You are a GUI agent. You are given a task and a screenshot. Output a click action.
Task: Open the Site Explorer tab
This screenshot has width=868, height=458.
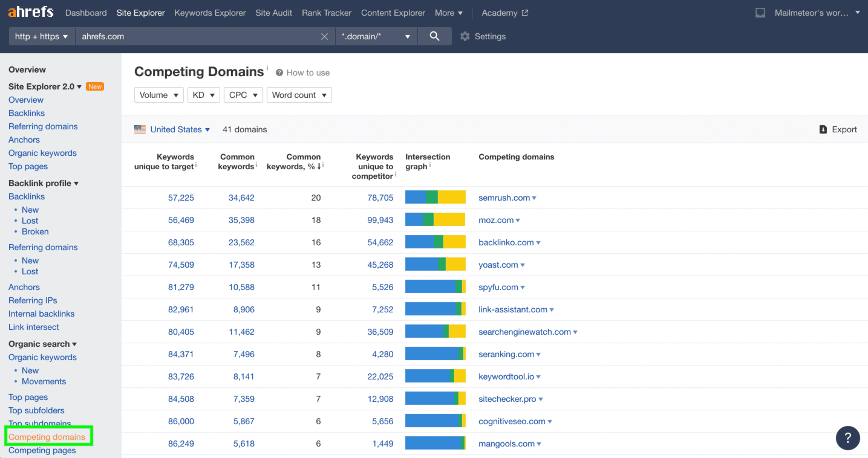tap(140, 13)
